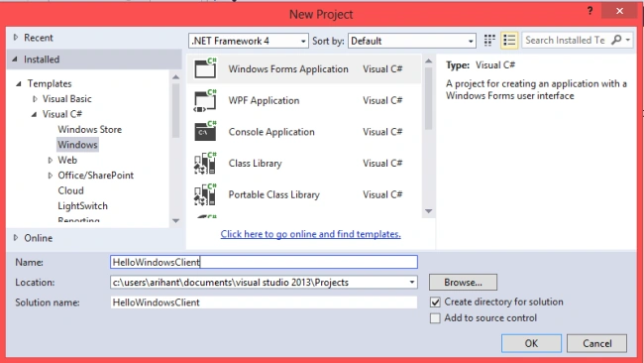The height and width of the screenshot is (363, 644).
Task: Click the Solution name input field
Action: 264,302
